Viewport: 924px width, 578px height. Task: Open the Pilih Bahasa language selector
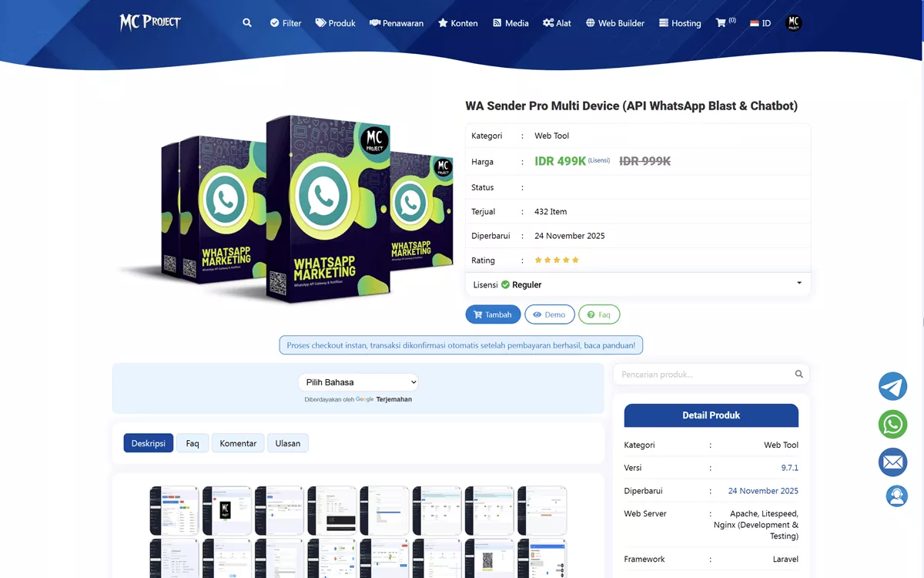(358, 382)
